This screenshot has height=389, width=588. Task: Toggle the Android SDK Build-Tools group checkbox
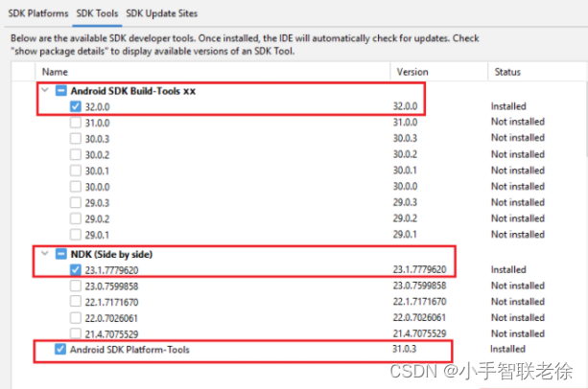tap(61, 91)
